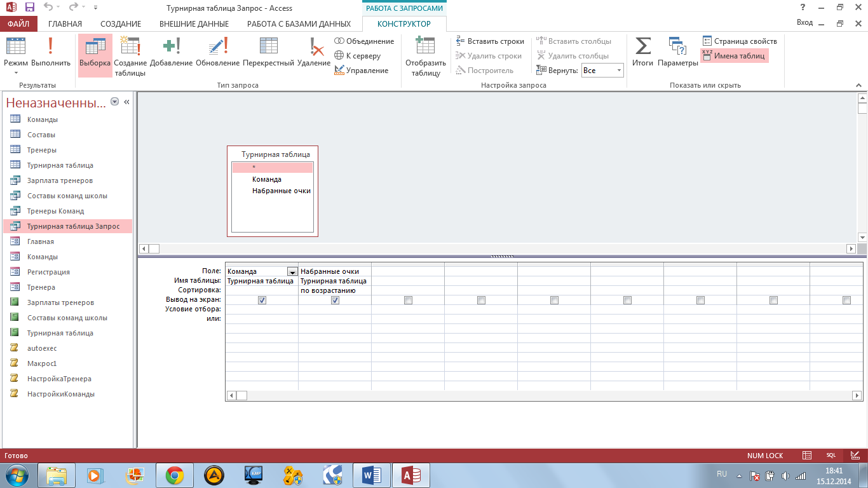Open quick access toolbar customize arrow
This screenshot has height=488, width=868.
95,8
